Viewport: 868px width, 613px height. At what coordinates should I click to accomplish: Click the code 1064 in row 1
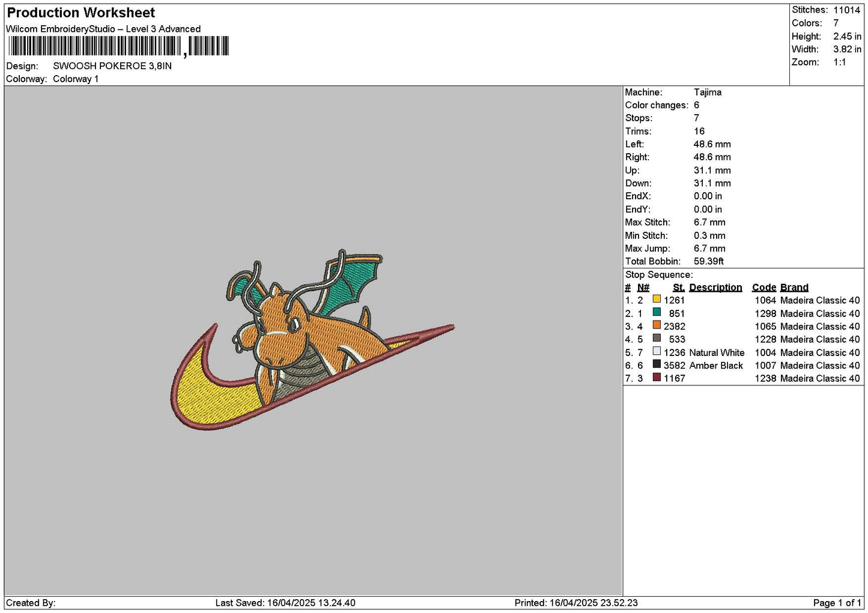[765, 300]
